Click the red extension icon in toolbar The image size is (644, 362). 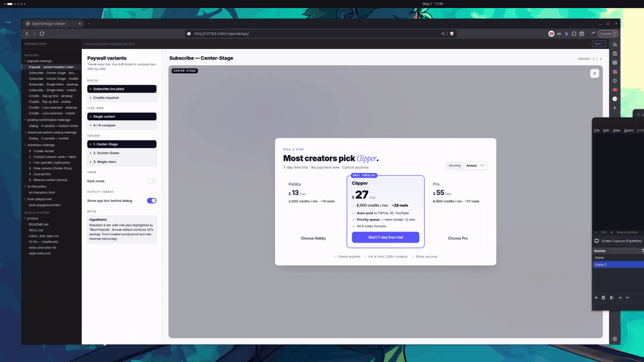[551, 34]
